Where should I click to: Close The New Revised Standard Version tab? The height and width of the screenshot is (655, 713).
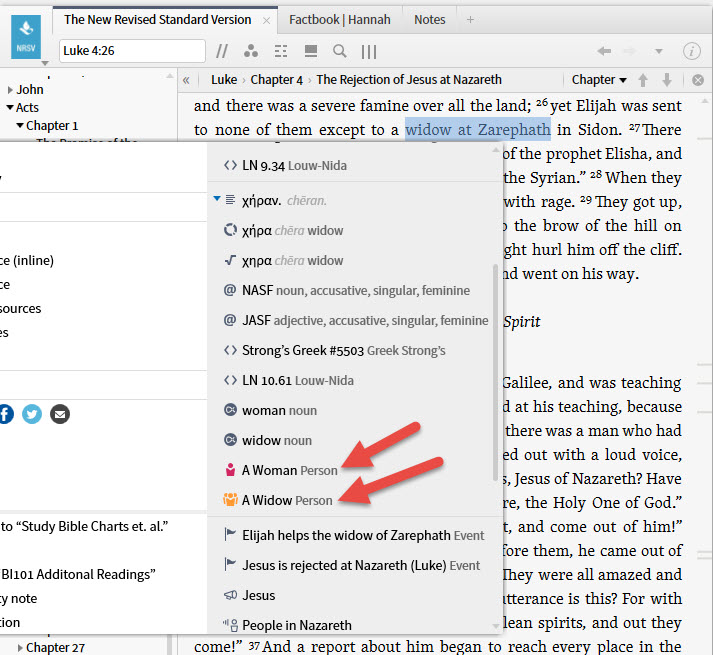coord(266,20)
